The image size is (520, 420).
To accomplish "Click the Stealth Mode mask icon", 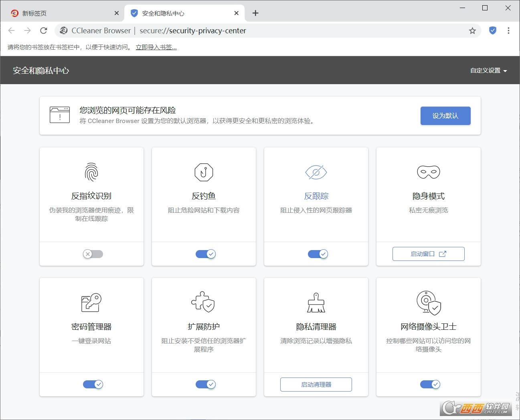I will (428, 172).
